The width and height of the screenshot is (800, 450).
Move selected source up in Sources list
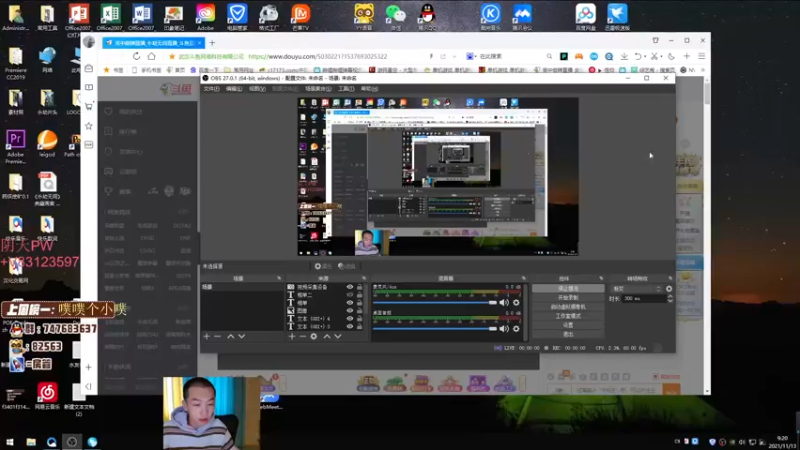(327, 336)
